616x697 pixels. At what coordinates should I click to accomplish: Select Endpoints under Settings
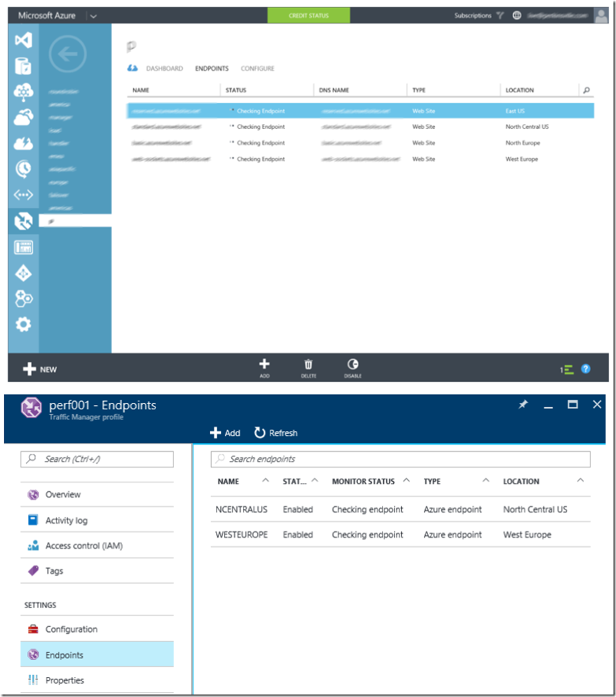point(97,655)
